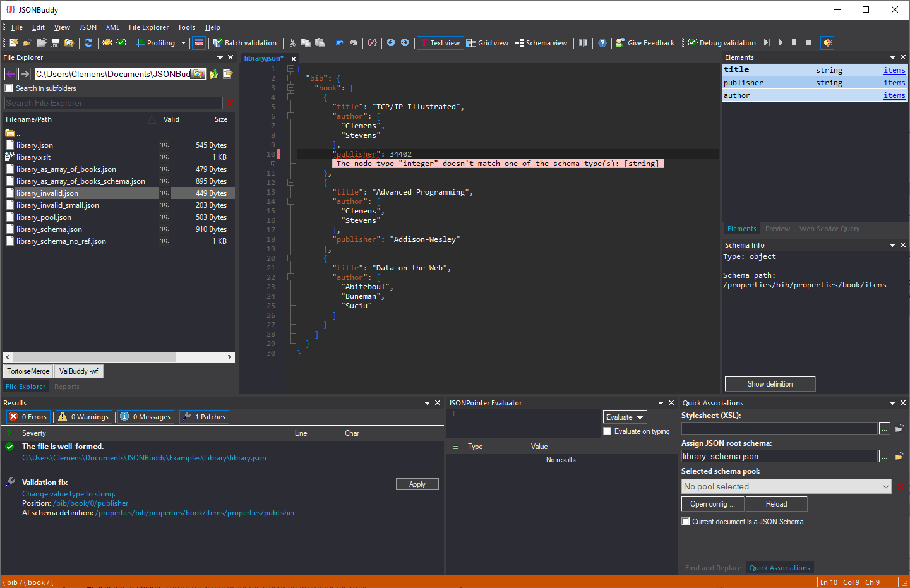
Task: Click the Help question mark icon
Action: point(602,43)
